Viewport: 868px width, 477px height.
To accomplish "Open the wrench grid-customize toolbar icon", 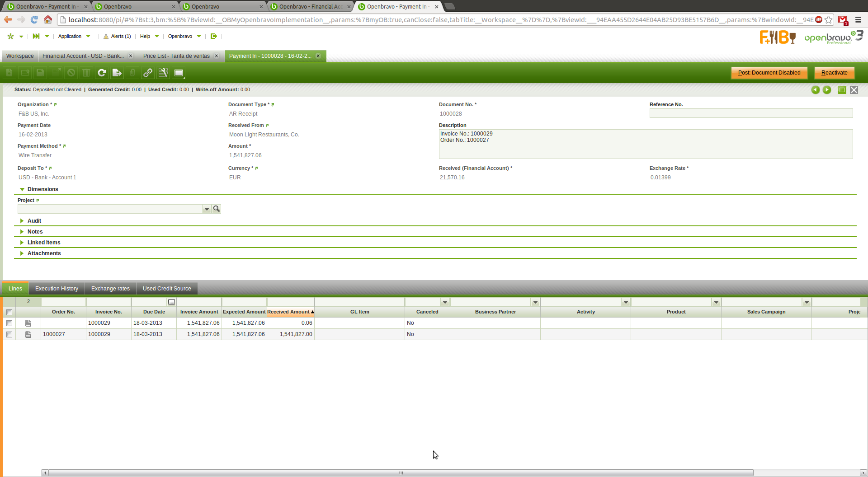I will tap(163, 73).
